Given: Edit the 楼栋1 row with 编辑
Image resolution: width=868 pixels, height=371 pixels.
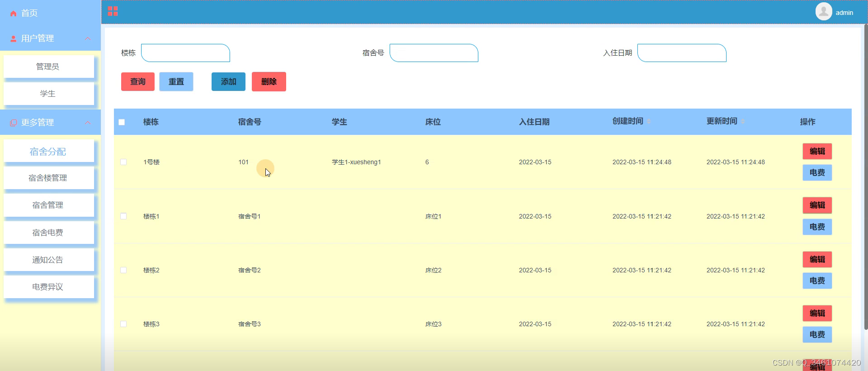Looking at the screenshot, I should pyautogui.click(x=817, y=205).
